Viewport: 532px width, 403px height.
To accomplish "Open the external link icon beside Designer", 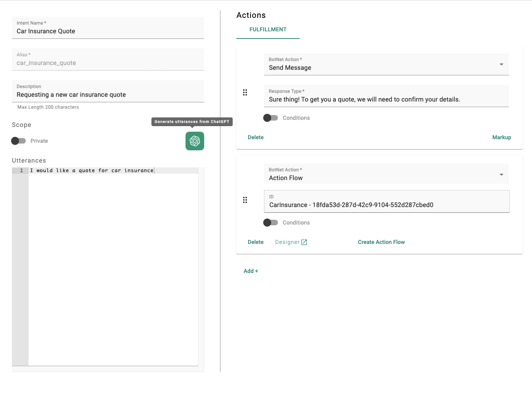I will point(304,242).
